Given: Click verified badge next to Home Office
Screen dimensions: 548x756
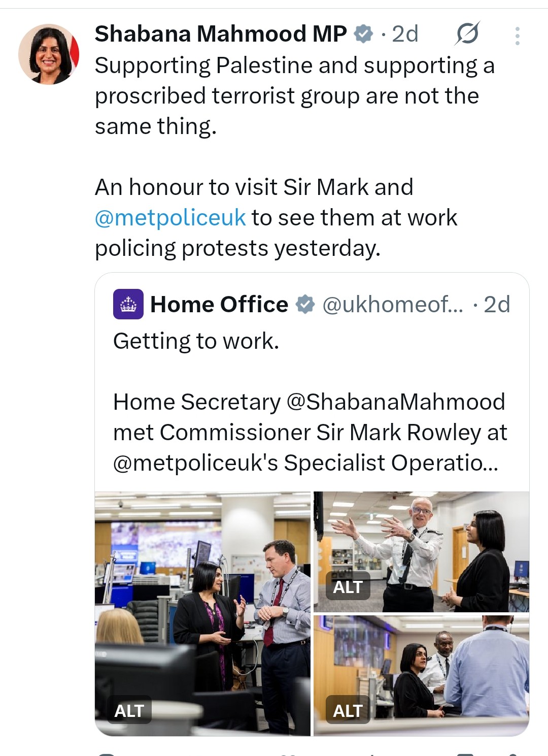Looking at the screenshot, I should 304,304.
